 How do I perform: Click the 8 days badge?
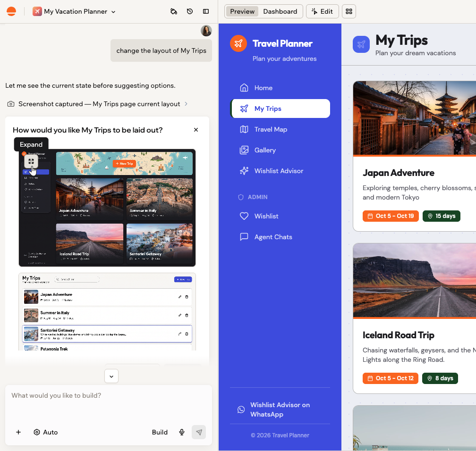[440, 378]
